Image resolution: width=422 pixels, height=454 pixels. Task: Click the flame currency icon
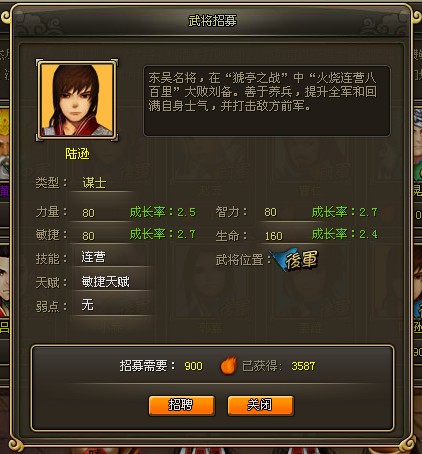(229, 365)
